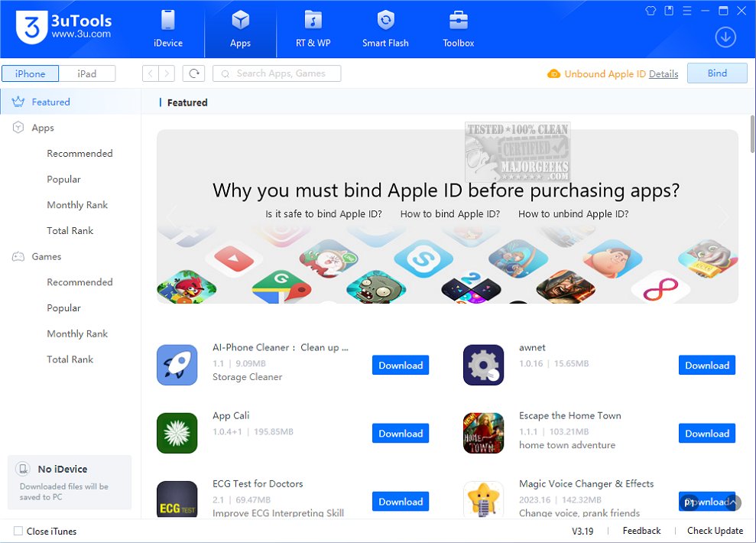The width and height of the screenshot is (756, 543).
Task: Click the Search Apps, Games field
Action: click(x=277, y=73)
